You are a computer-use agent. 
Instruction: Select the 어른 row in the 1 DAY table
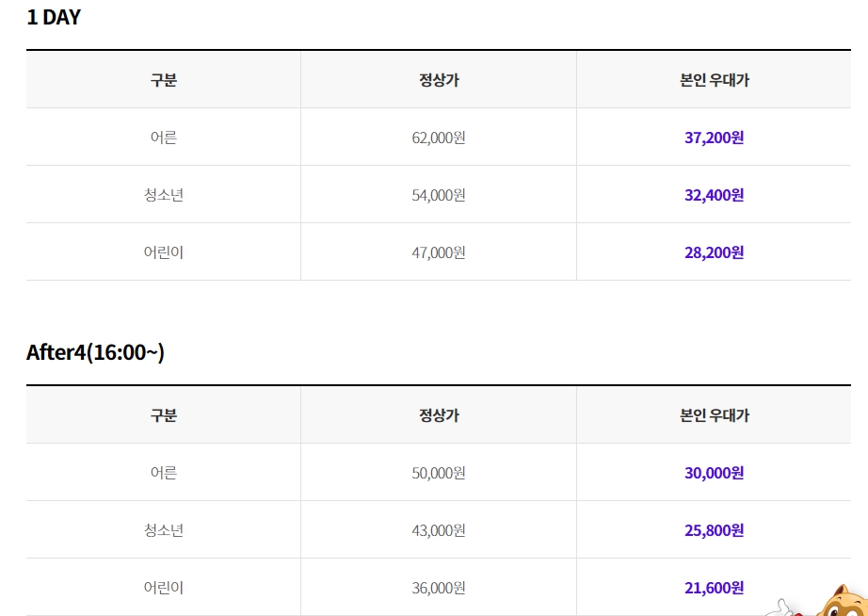point(439,137)
